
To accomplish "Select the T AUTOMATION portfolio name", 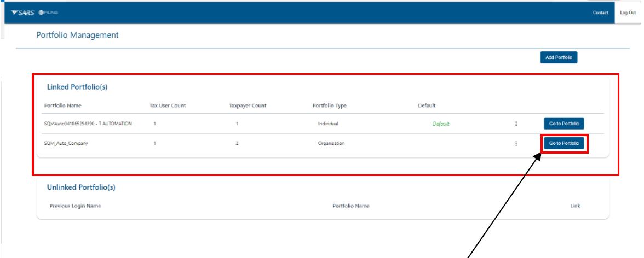I will (88, 124).
